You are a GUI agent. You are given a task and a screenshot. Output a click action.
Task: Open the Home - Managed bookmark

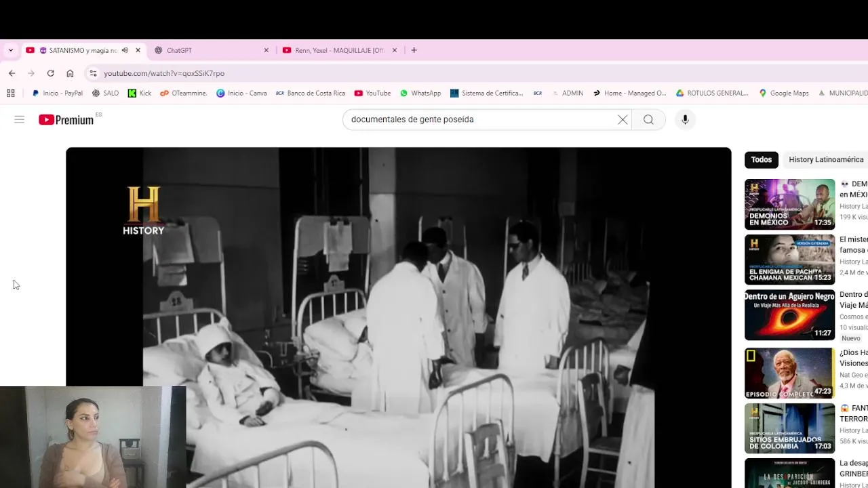(x=629, y=93)
